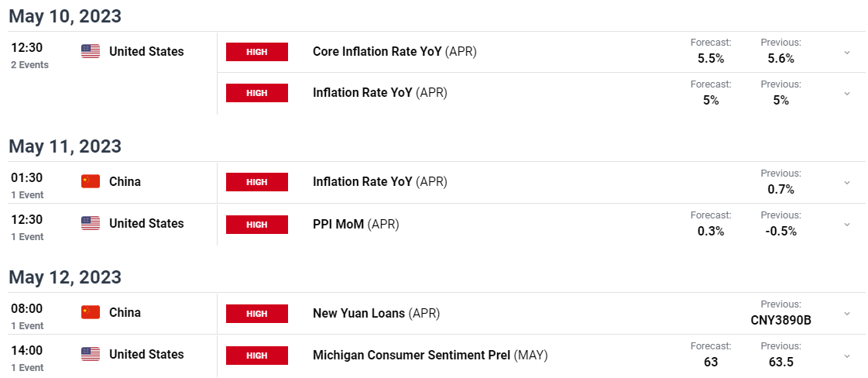The image size is (868, 378).
Task: Select the PPI MoM (APR) event title
Action: [x=356, y=224]
